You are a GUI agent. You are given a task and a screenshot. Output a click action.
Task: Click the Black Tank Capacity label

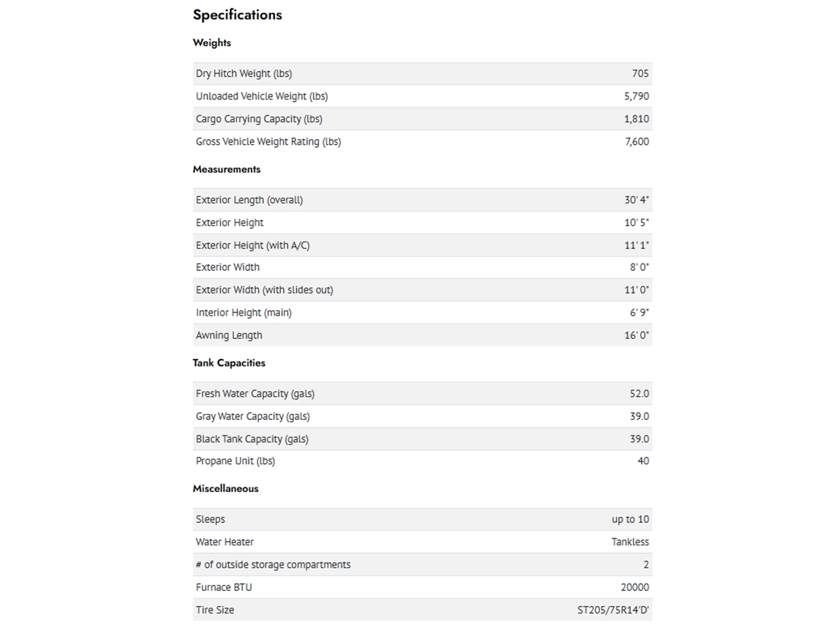point(252,439)
